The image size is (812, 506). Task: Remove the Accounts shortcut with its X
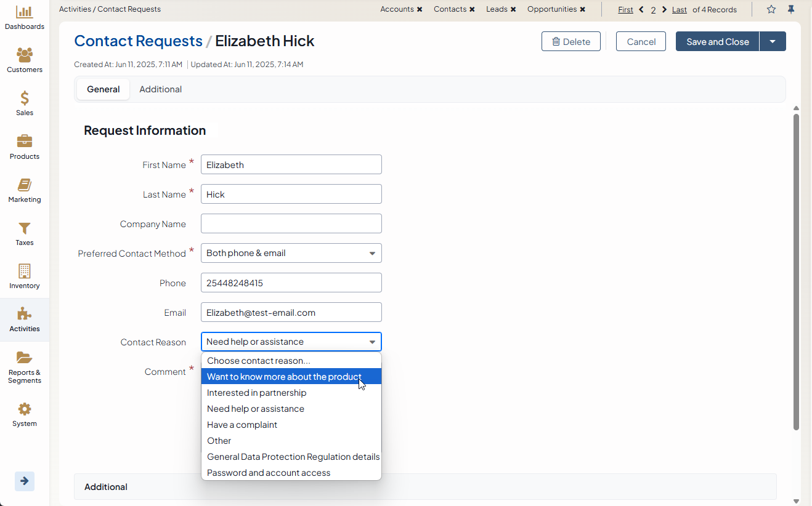coord(420,9)
